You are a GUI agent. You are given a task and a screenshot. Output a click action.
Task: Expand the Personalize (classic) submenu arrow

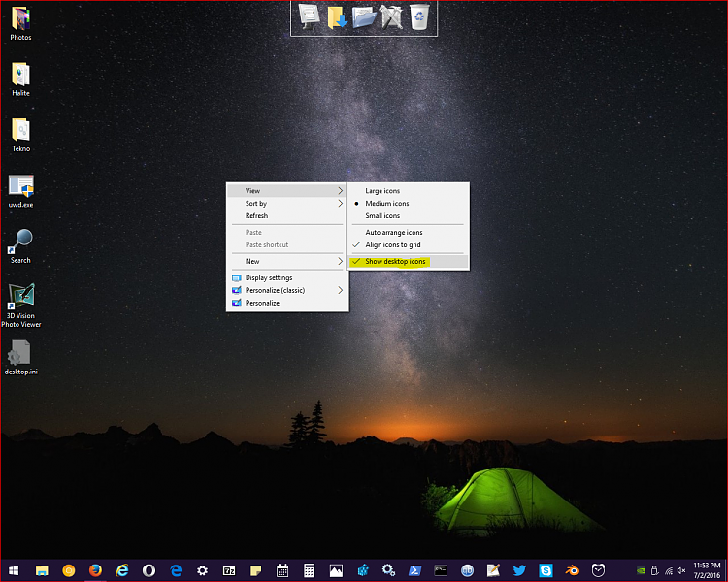(341, 290)
